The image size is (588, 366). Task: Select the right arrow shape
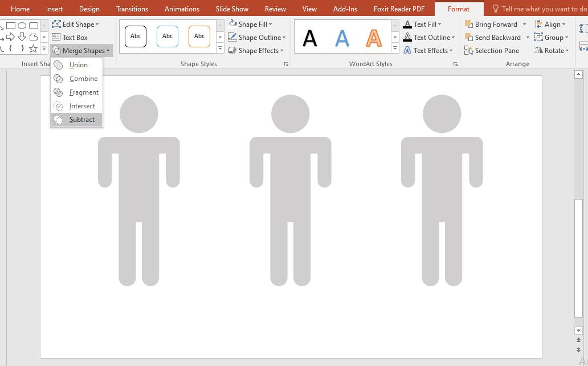10,37
